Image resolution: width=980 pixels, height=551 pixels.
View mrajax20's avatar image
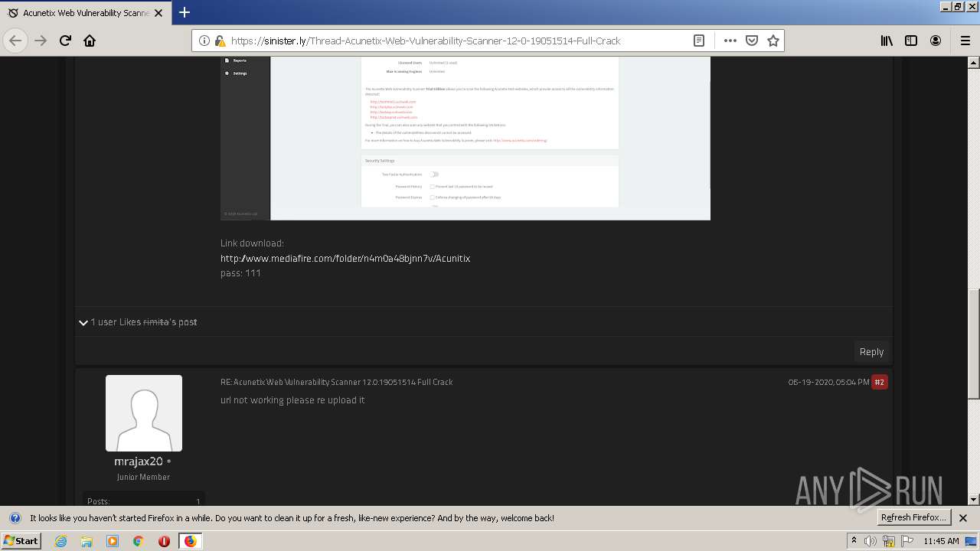pyautogui.click(x=144, y=413)
